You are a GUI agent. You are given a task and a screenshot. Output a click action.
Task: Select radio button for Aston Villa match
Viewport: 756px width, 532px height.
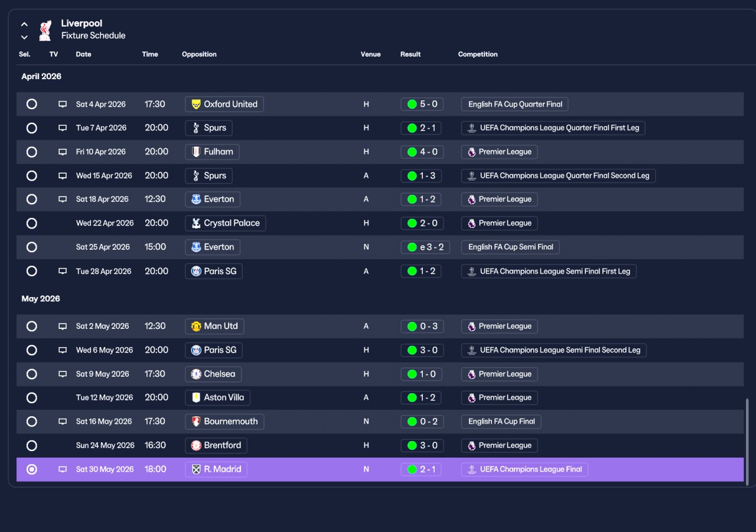(x=32, y=398)
